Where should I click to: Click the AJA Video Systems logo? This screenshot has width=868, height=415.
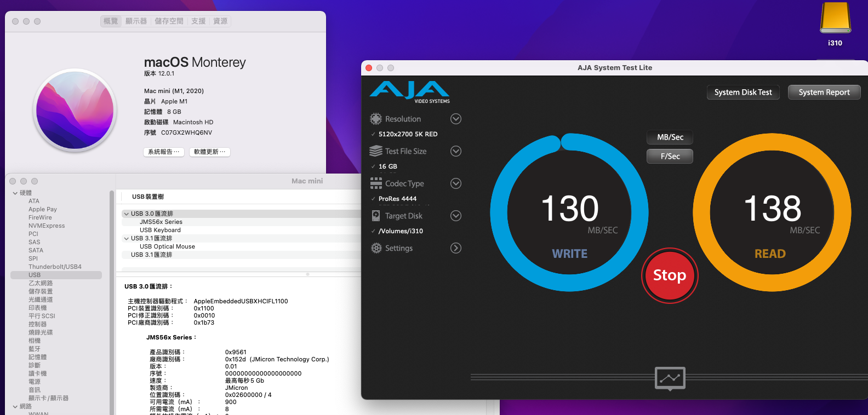410,91
